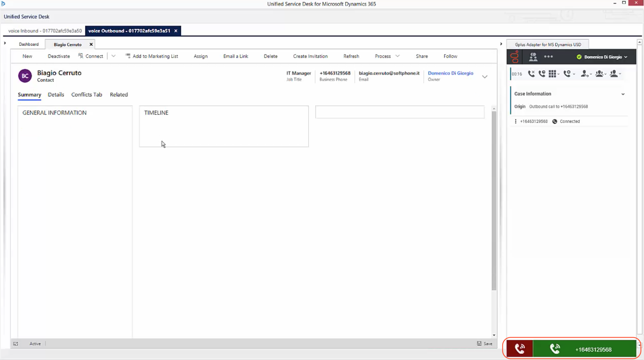Open the Connect split-button dropdown arrow

pyautogui.click(x=113, y=56)
